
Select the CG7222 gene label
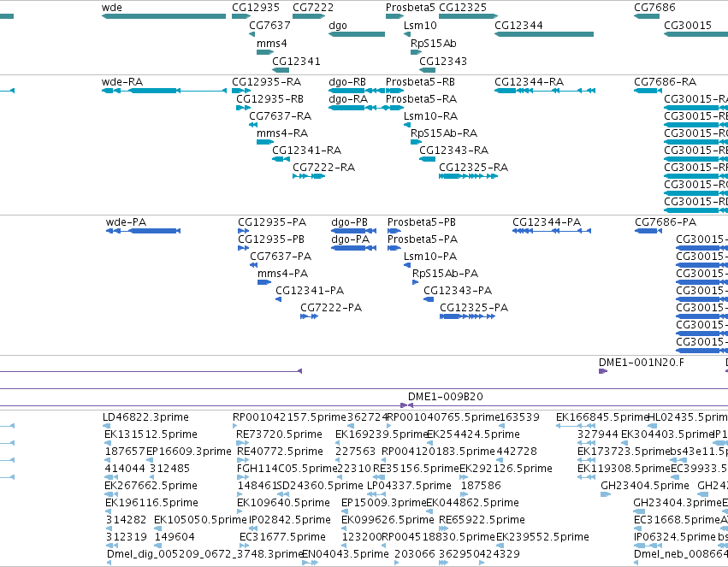[x=313, y=8]
